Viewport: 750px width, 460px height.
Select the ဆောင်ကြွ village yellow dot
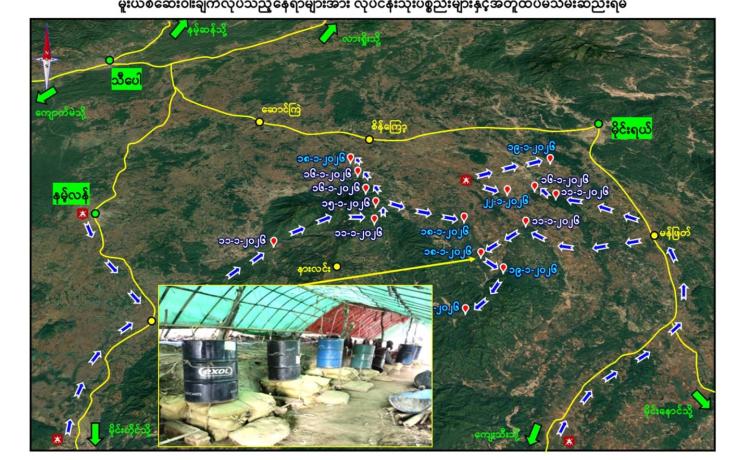point(259,122)
